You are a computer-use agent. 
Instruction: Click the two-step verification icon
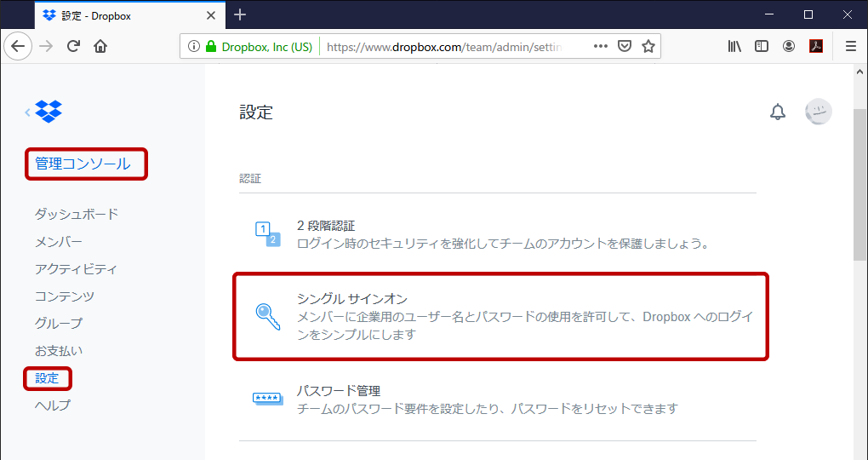(x=267, y=233)
